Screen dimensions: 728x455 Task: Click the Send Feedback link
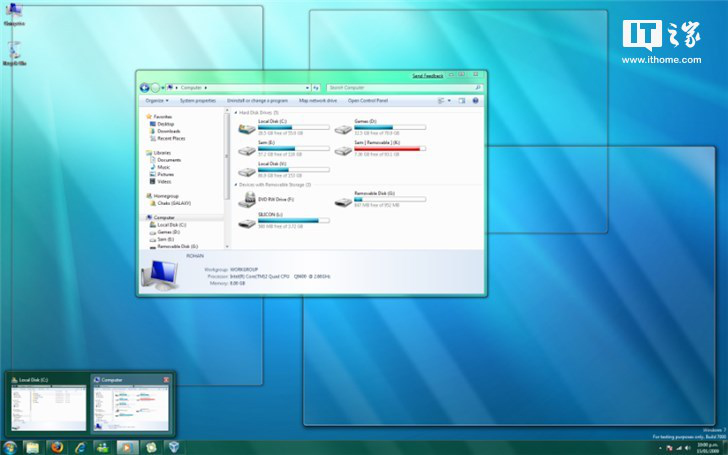coord(428,76)
